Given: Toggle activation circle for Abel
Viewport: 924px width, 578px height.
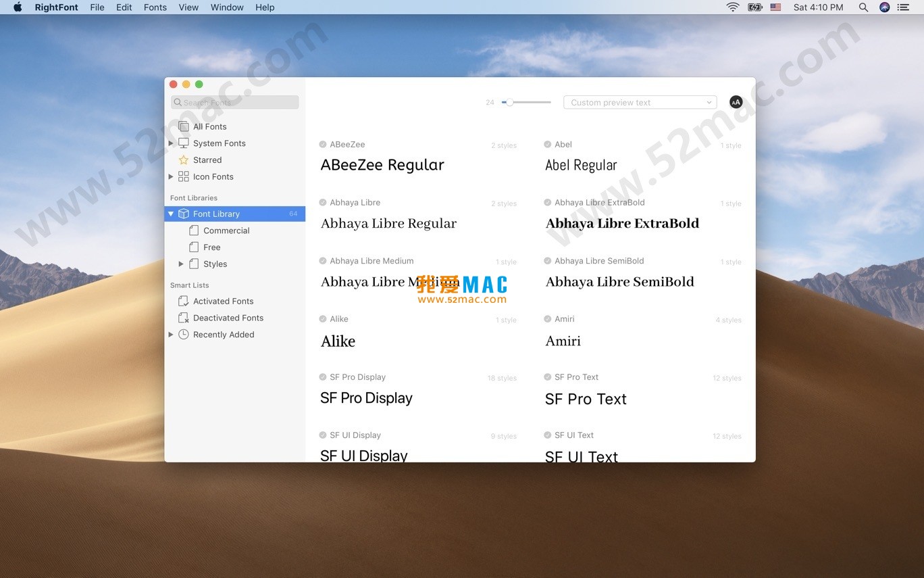Looking at the screenshot, I should [548, 144].
